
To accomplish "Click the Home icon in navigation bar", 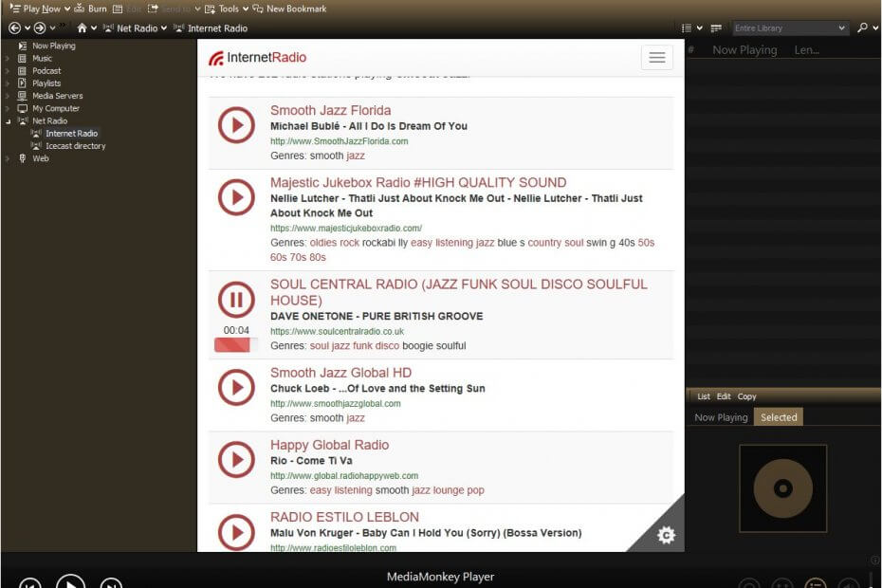I will point(83,28).
